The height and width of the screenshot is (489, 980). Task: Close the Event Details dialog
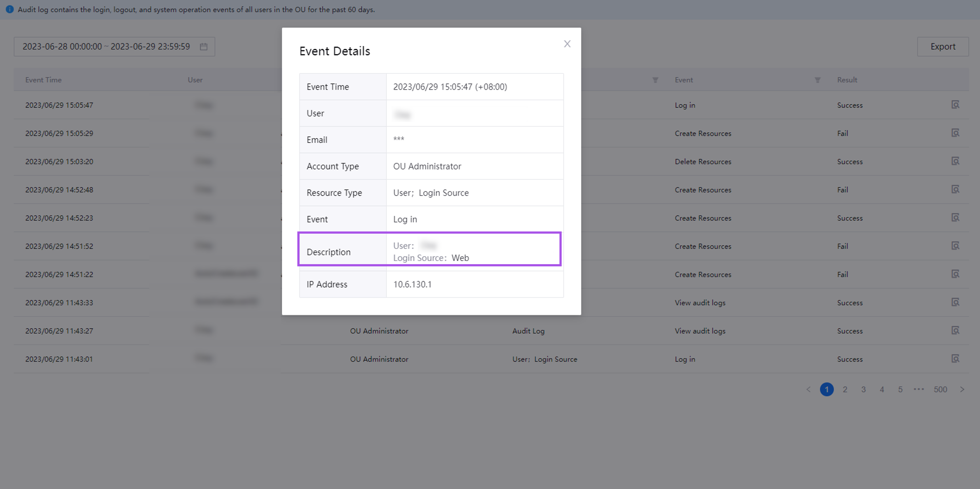click(567, 44)
